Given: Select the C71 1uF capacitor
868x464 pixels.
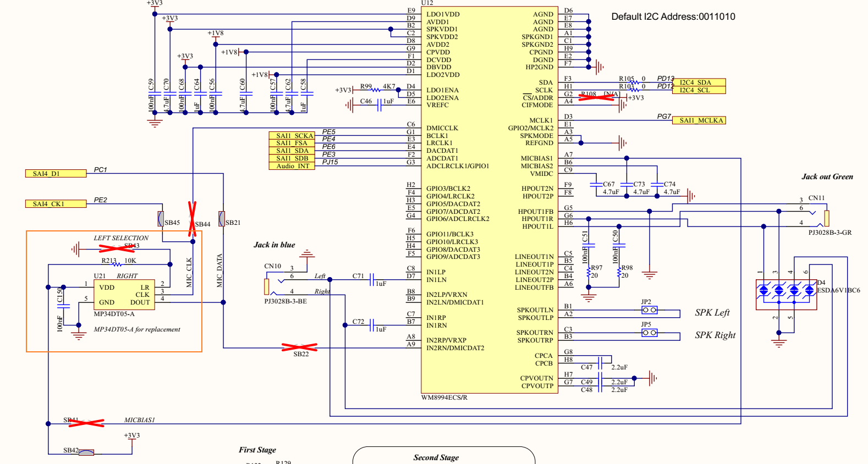Looking at the screenshot, I should tap(372, 279).
